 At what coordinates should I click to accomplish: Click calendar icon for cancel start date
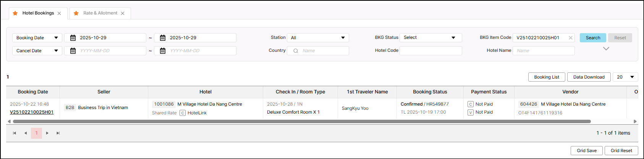(73, 51)
